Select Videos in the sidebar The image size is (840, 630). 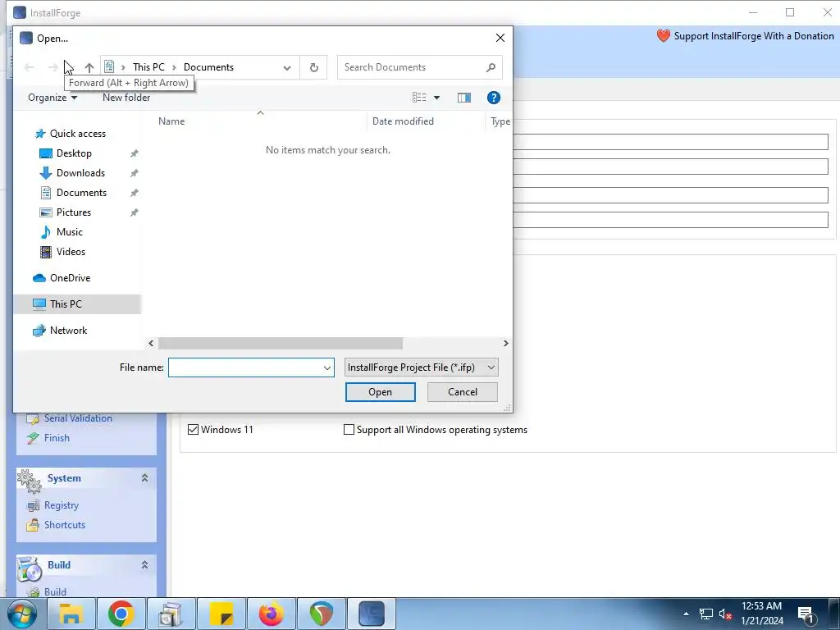pyautogui.click(x=71, y=252)
